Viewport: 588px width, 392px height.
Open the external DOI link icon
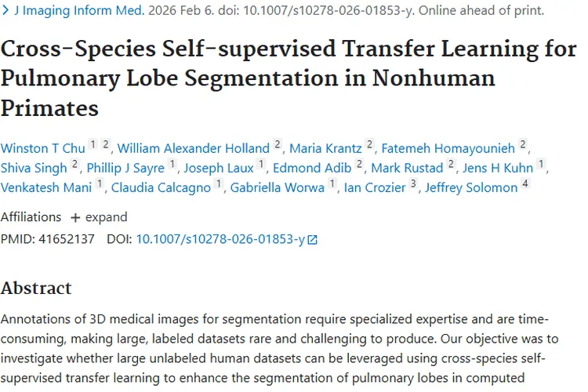click(x=313, y=240)
